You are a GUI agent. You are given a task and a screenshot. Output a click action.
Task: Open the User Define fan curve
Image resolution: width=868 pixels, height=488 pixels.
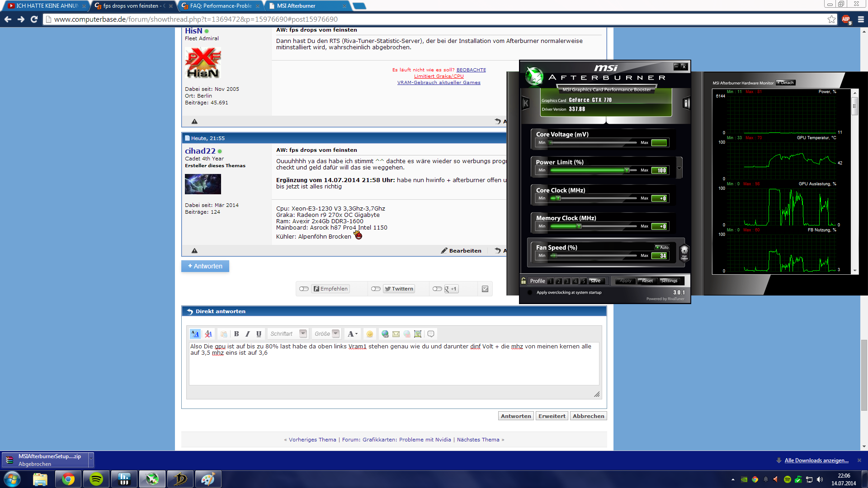[x=684, y=252]
